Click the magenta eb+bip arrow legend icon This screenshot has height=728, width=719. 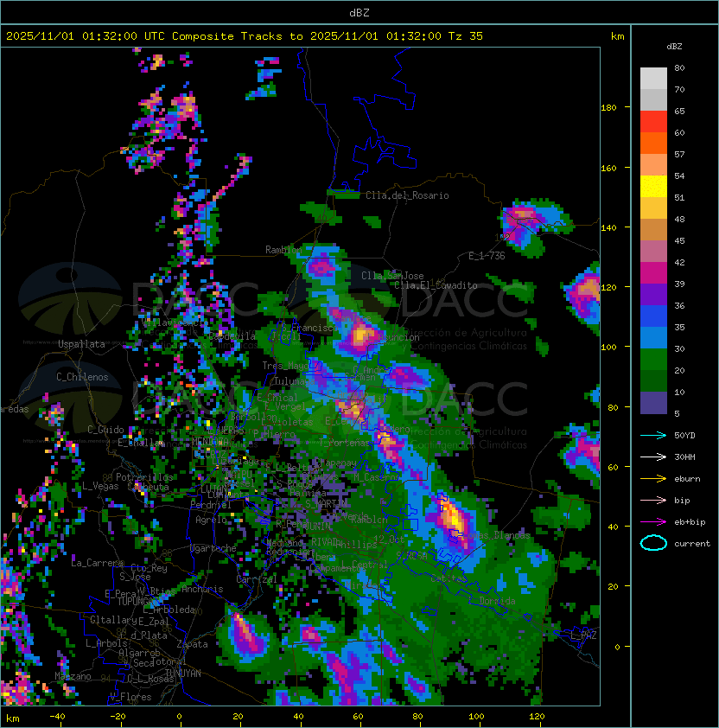[x=653, y=522]
